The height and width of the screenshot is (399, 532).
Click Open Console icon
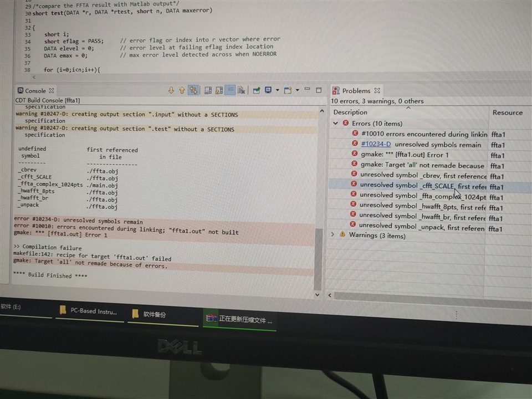click(288, 90)
